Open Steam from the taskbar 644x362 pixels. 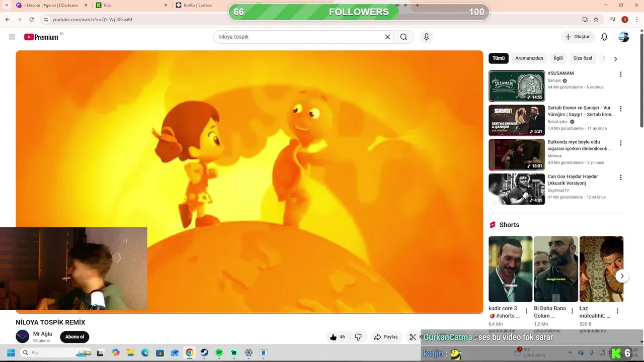[204, 352]
